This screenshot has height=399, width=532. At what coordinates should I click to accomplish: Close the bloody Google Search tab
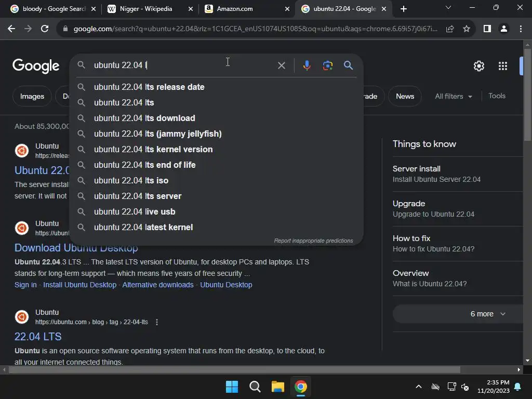coord(94,9)
